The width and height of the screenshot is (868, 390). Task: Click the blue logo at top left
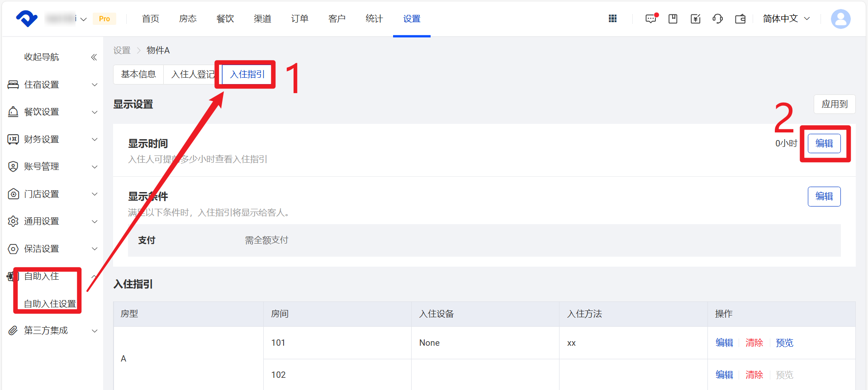27,19
